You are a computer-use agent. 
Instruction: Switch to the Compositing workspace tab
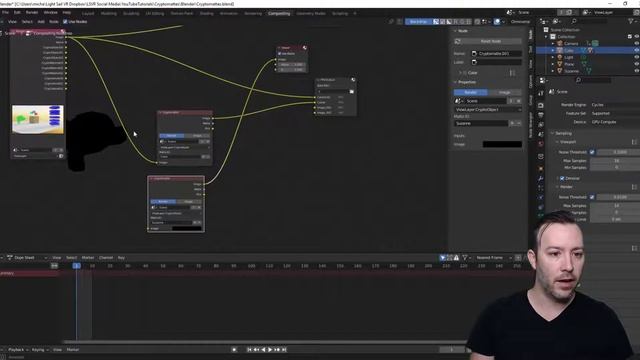click(279, 13)
